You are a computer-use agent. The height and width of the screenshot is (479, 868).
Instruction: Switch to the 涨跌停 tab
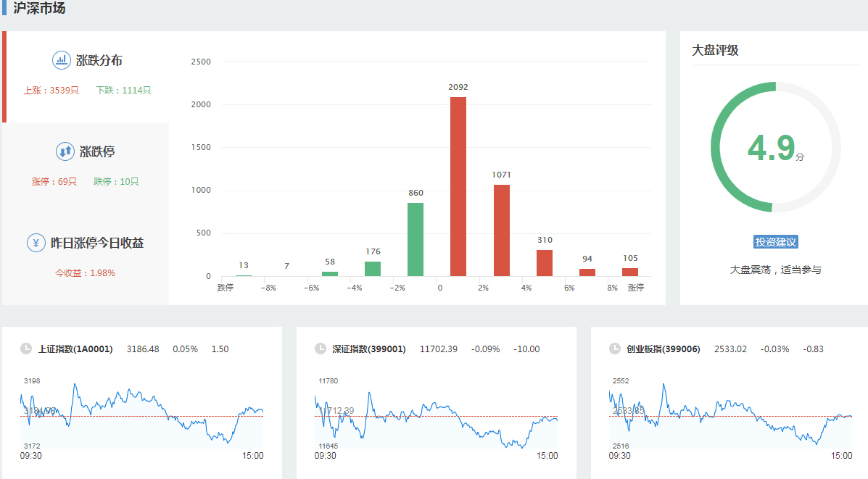(87, 166)
